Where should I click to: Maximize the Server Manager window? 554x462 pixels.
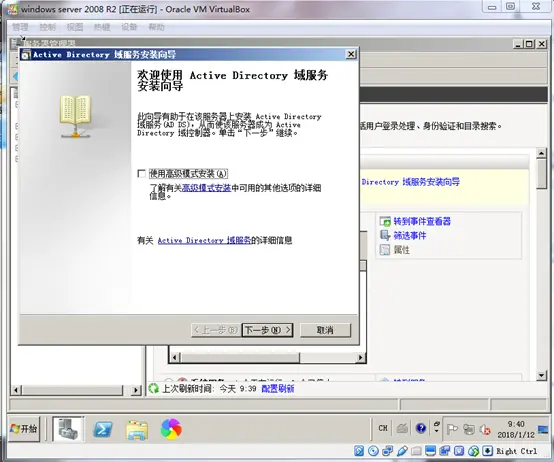[x=529, y=44]
